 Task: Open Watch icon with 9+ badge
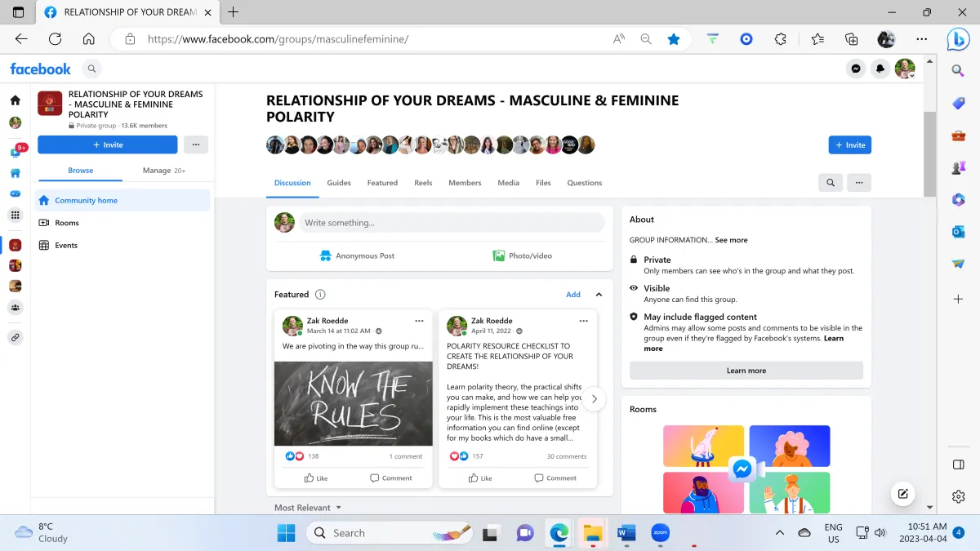coord(16,152)
